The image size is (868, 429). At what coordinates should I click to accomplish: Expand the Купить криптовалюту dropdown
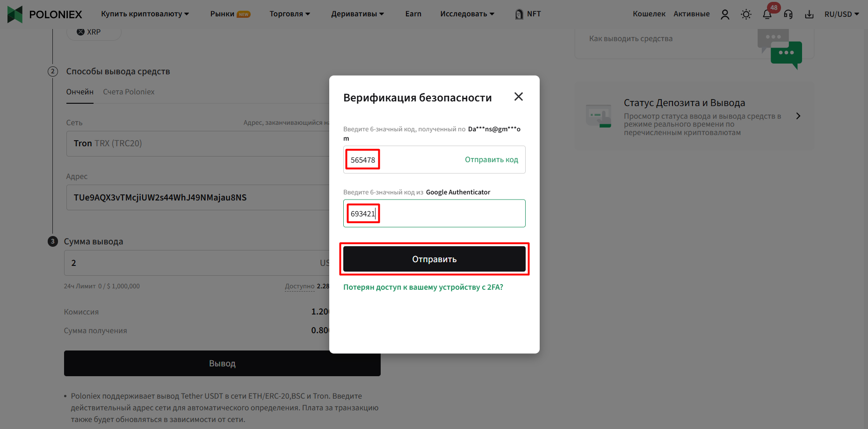pos(145,14)
